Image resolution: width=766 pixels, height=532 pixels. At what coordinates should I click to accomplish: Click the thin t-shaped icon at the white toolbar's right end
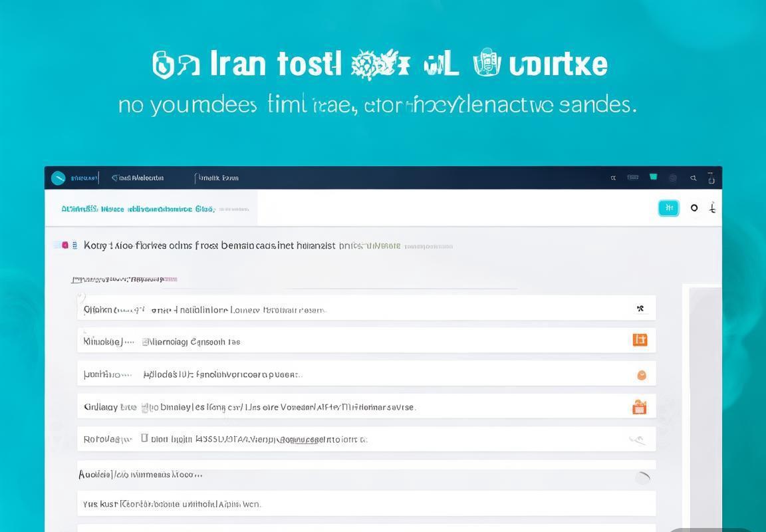tap(713, 208)
